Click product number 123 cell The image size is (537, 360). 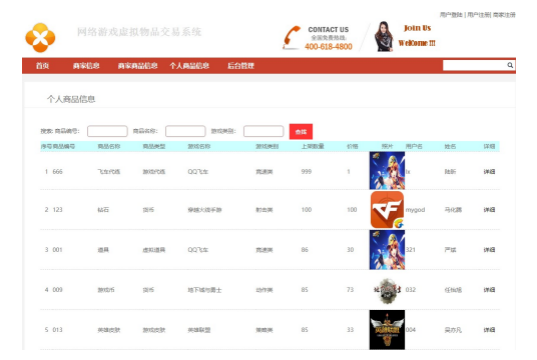point(58,210)
